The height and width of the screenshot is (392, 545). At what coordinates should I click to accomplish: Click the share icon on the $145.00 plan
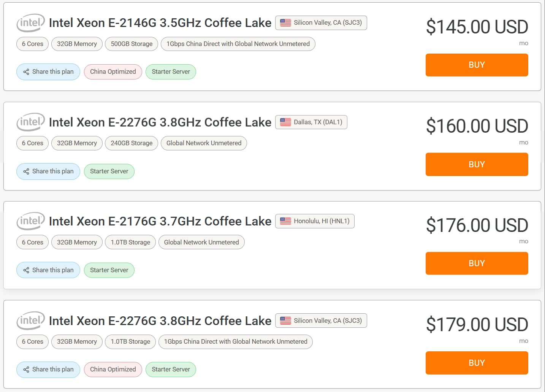[26, 72]
